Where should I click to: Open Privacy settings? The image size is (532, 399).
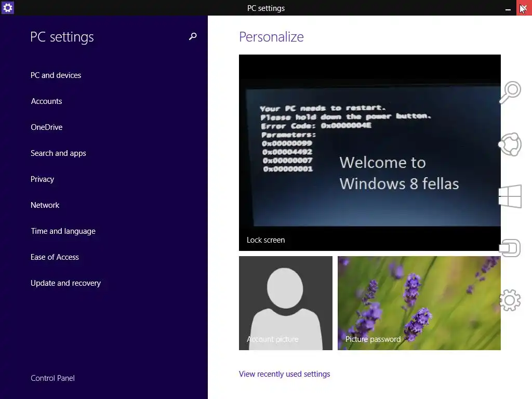pyautogui.click(x=43, y=179)
